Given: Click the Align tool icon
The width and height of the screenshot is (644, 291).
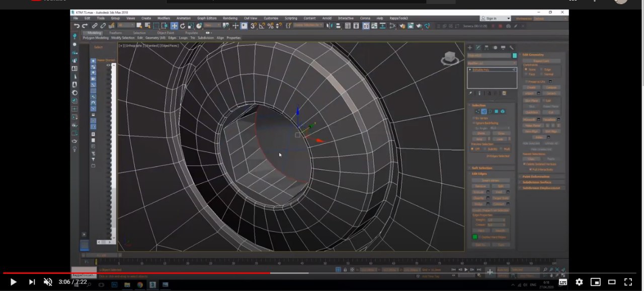Looking at the screenshot, I should click(339, 26).
